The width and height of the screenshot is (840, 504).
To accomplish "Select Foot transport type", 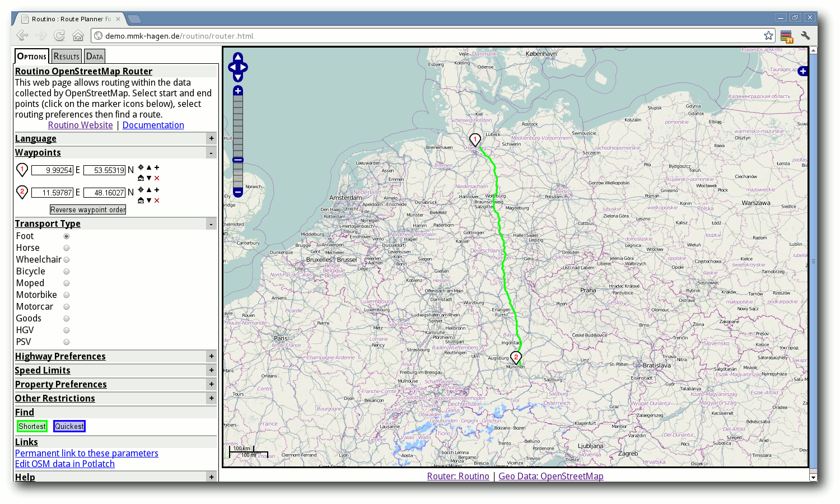I will (66, 236).
